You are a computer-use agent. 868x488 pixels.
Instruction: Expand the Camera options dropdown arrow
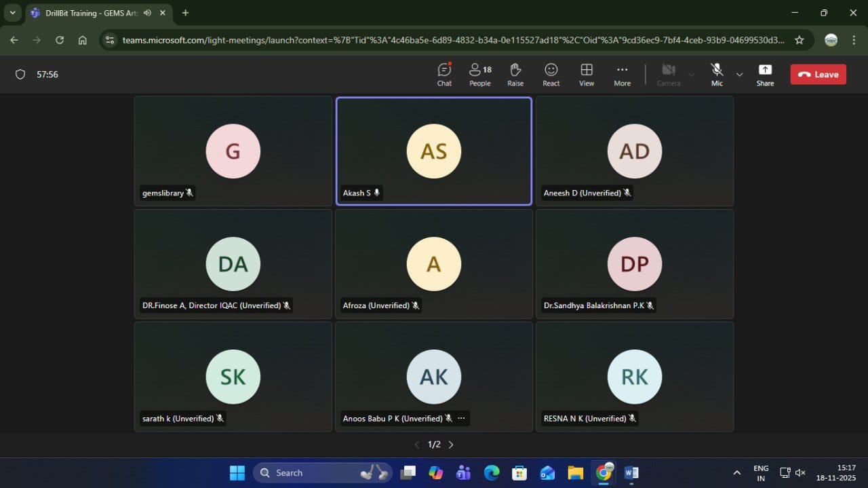pyautogui.click(x=691, y=75)
